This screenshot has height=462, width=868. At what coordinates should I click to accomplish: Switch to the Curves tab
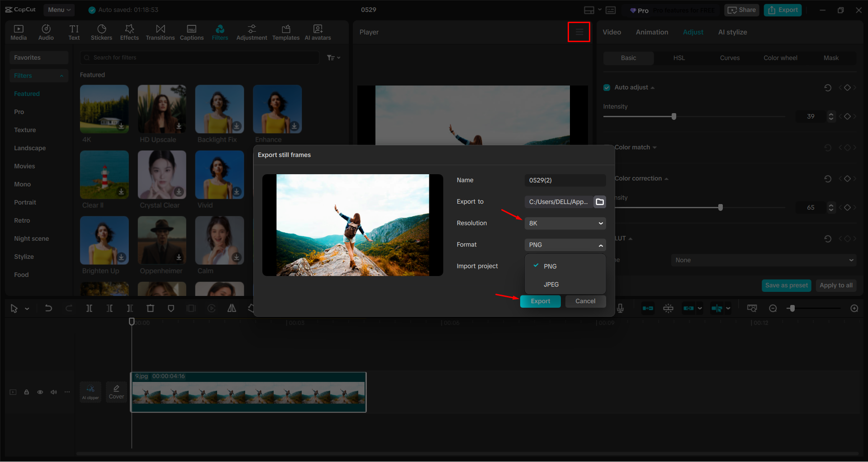click(729, 58)
